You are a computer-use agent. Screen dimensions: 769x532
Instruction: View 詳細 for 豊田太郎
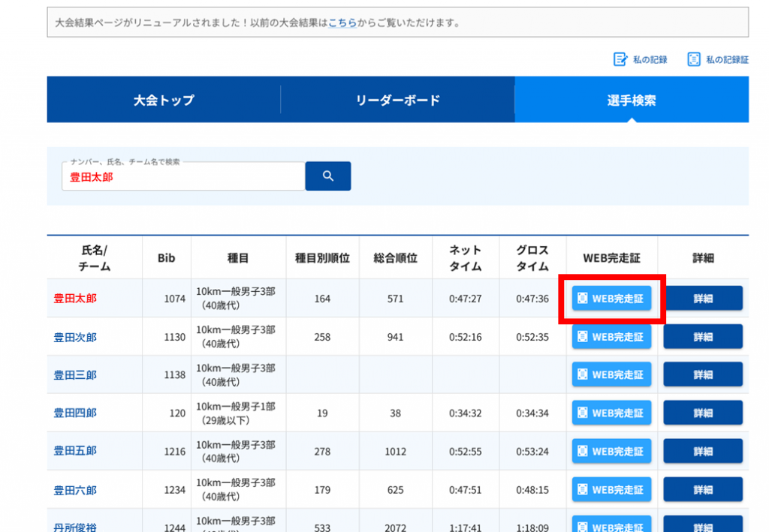click(x=703, y=298)
